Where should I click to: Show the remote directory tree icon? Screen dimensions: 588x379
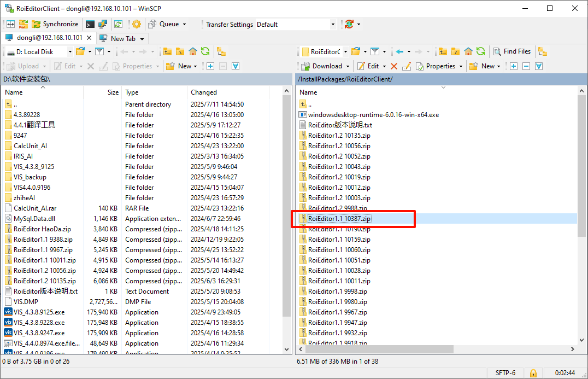(x=542, y=51)
